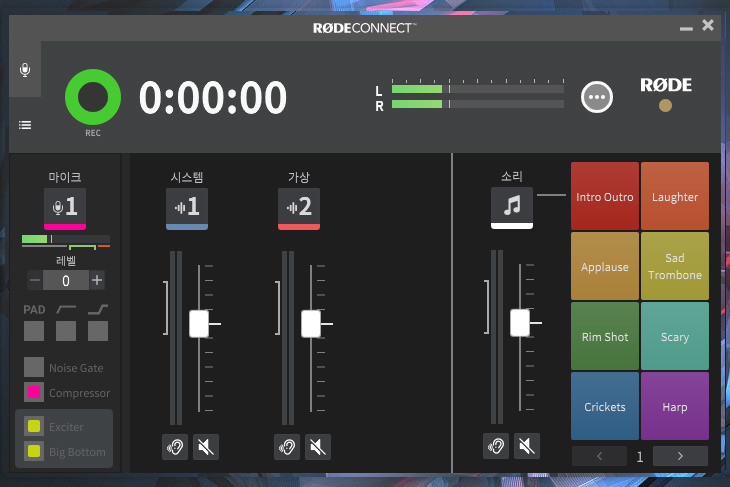This screenshot has height=487, width=730.
Task: Go to previous sound pad page
Action: [599, 456]
